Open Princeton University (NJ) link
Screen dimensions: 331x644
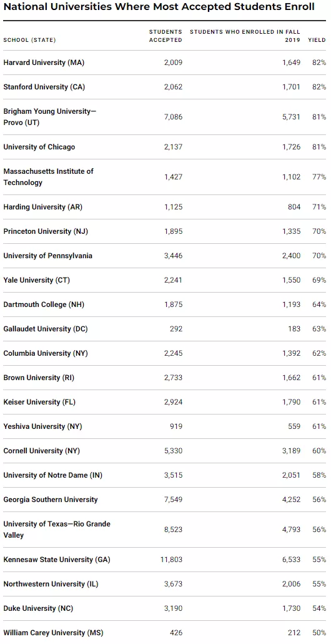46,231
